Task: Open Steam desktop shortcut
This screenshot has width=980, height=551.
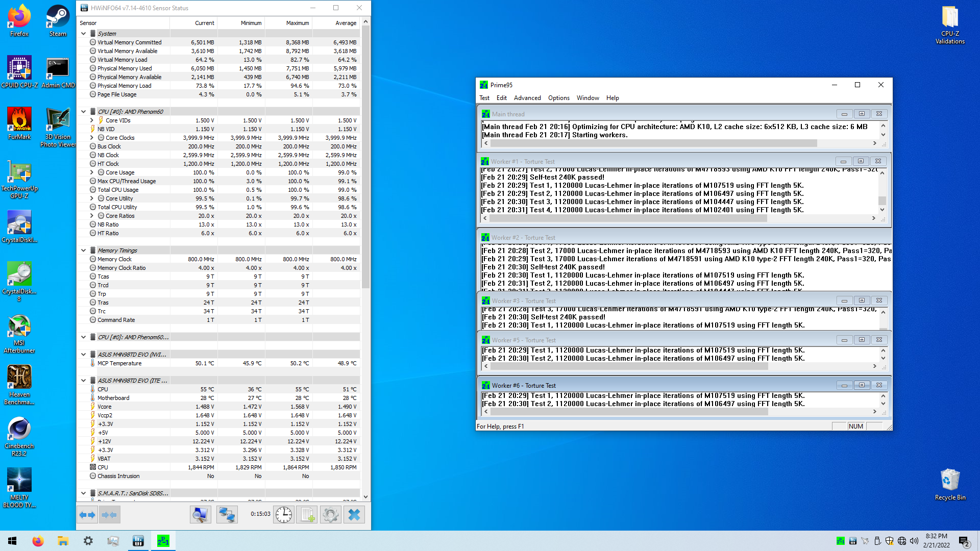Action: 58,20
